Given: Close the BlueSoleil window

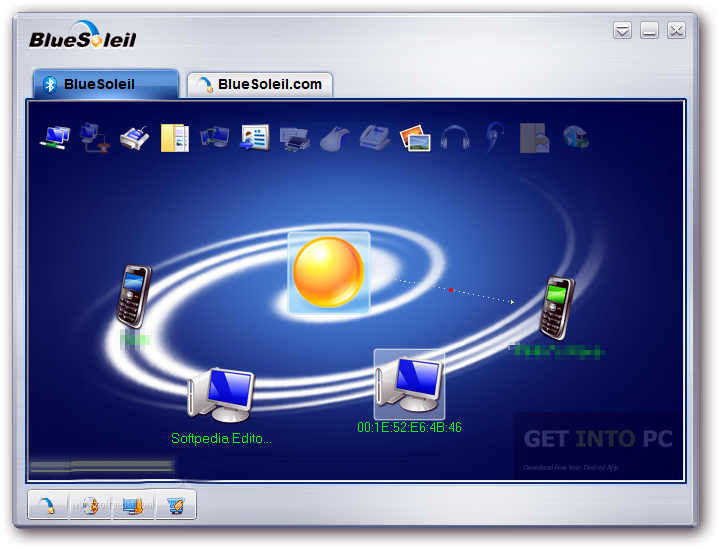Looking at the screenshot, I should click(x=676, y=30).
